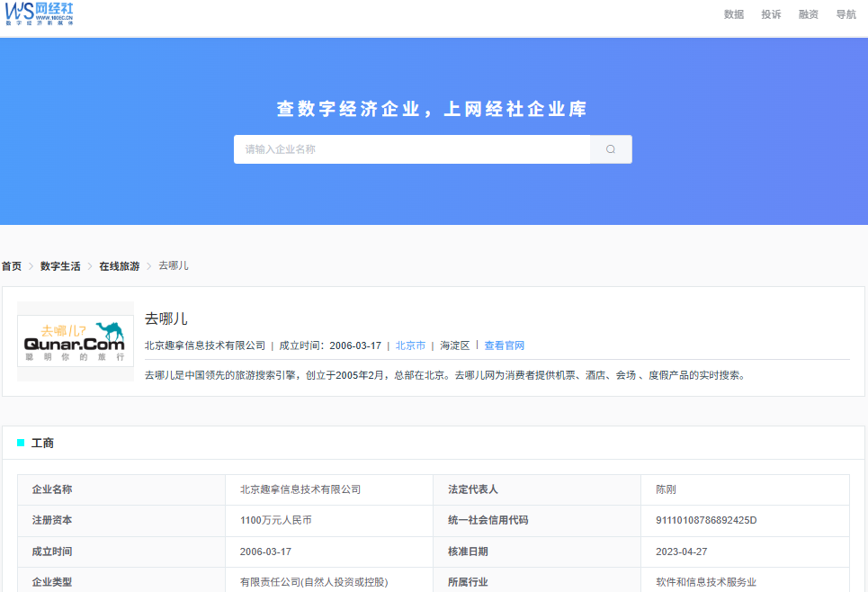Select the company description paragraph
The image size is (868, 592).
[x=447, y=375]
